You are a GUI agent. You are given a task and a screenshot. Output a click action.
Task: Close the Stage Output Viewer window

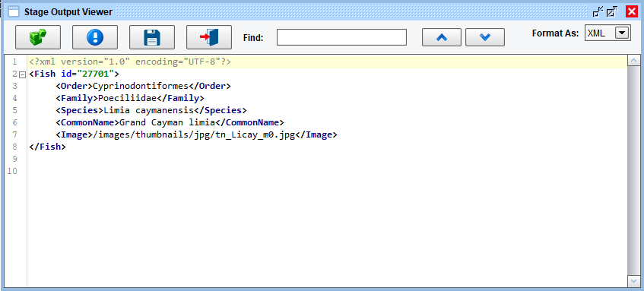[632, 12]
